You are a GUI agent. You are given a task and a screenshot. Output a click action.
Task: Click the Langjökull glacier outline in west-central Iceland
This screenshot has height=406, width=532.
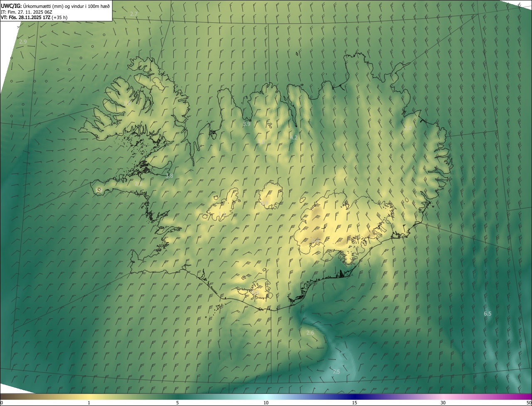pos(221,205)
